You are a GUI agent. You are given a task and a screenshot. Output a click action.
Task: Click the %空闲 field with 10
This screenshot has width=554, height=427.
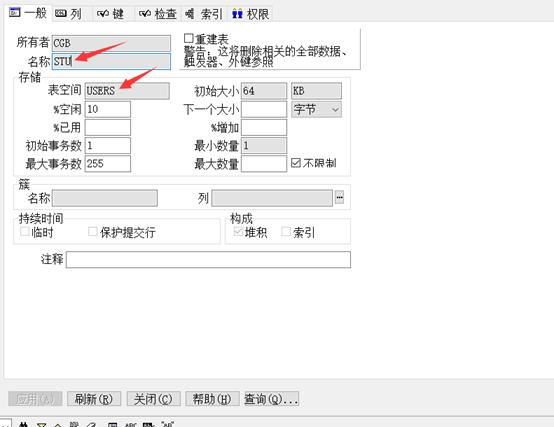tap(108, 109)
